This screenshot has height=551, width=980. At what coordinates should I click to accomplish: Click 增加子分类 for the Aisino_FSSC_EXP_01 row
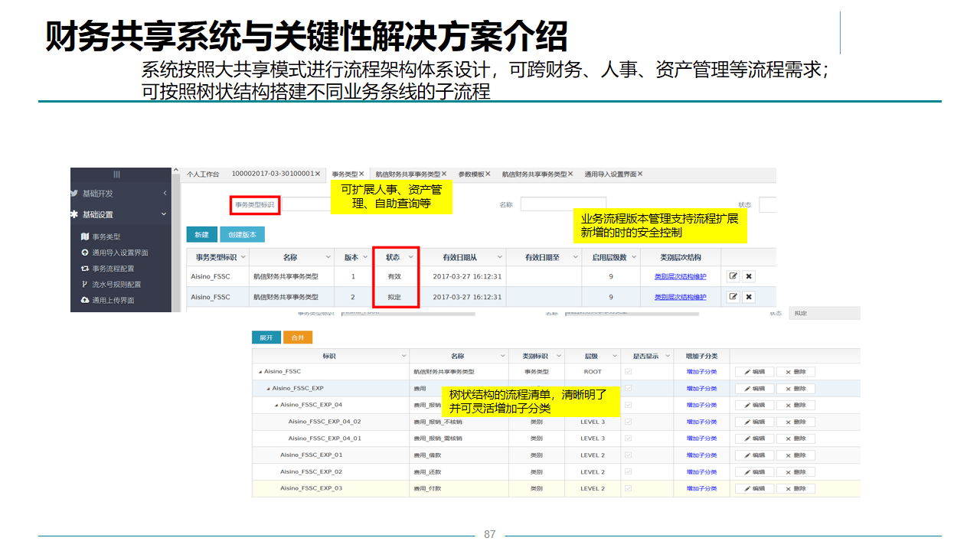(701, 455)
